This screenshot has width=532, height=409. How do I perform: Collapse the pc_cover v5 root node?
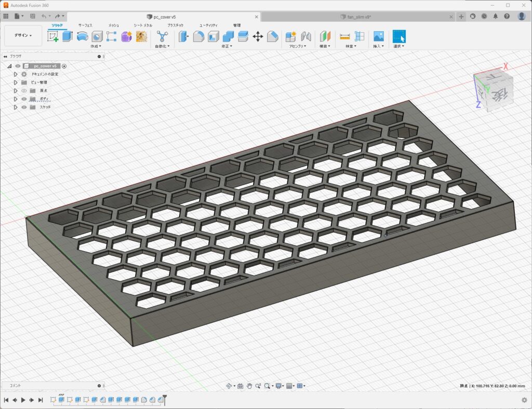click(x=9, y=66)
